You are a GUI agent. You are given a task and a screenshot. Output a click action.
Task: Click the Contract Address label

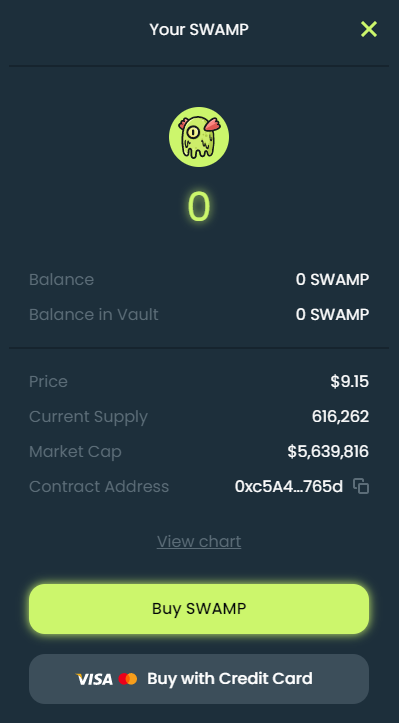click(99, 486)
